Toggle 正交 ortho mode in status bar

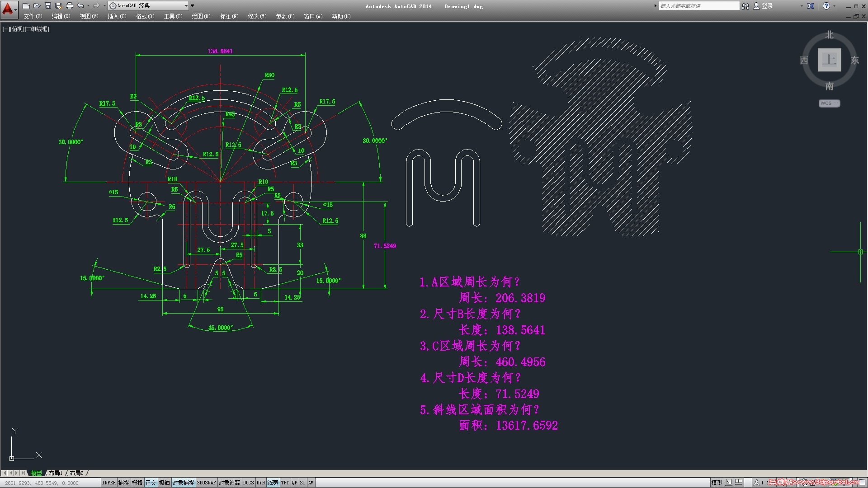click(x=151, y=483)
